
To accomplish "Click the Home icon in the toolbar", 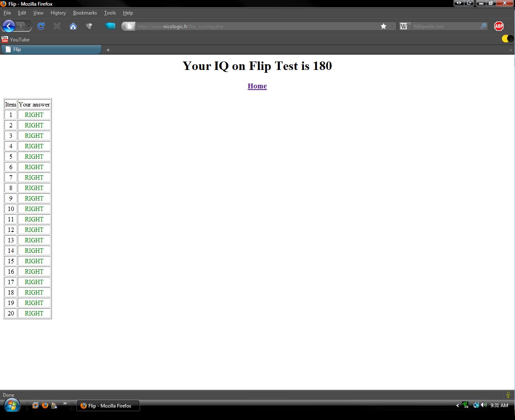I will click(x=73, y=26).
